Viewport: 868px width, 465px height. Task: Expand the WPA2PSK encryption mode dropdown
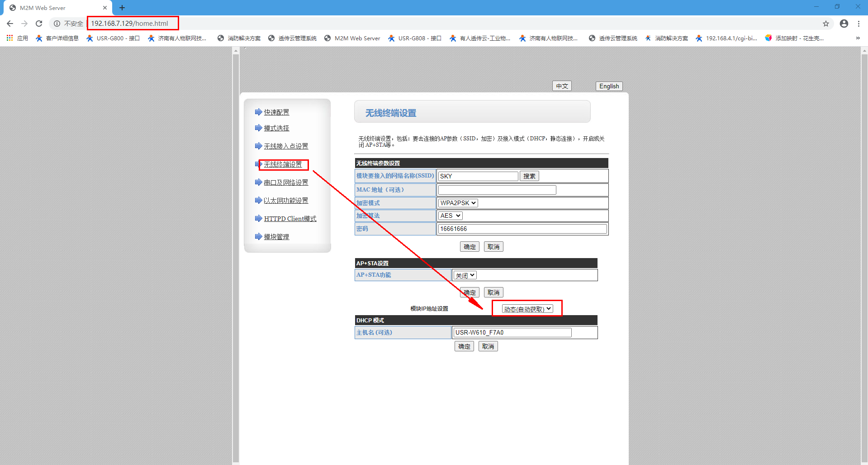click(458, 203)
